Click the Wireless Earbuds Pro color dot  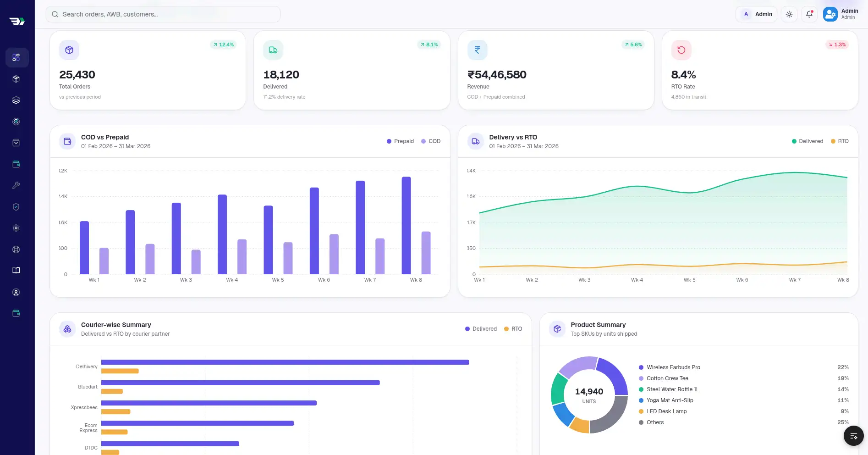[x=641, y=367]
